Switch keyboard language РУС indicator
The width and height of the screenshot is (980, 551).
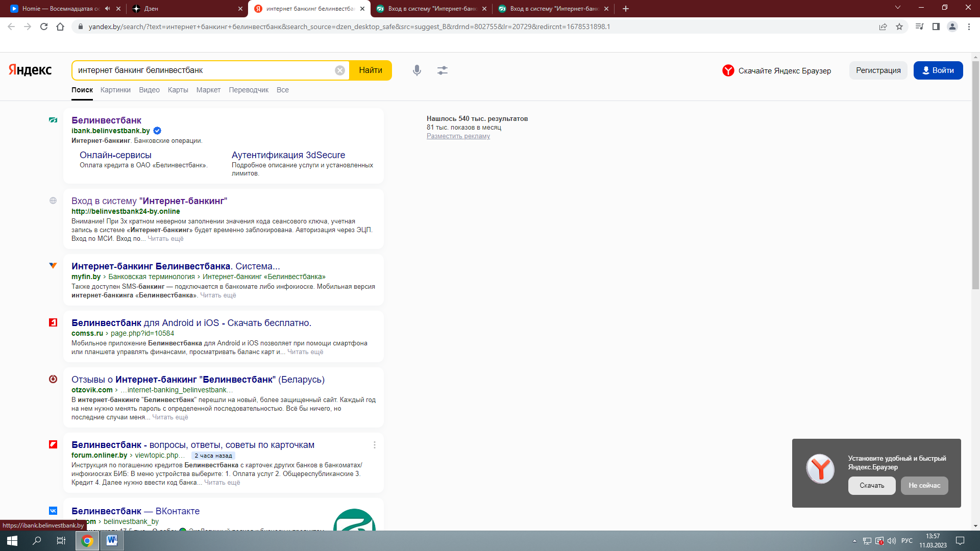907,541
